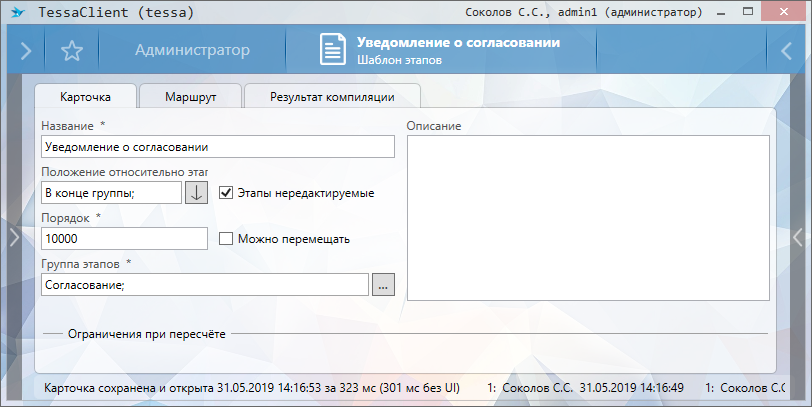Go to the Администратор workspace

click(x=192, y=50)
